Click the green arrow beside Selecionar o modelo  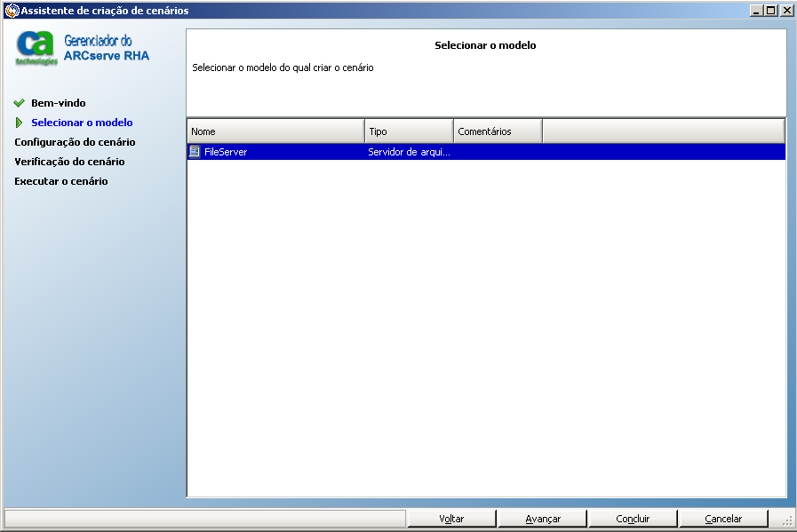(x=20, y=123)
